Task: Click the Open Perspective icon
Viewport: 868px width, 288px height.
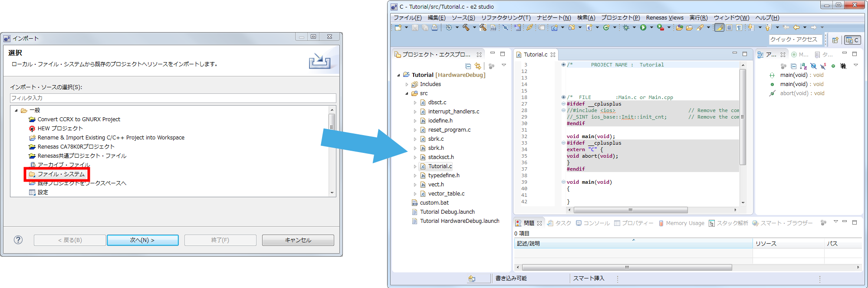Action: click(835, 40)
